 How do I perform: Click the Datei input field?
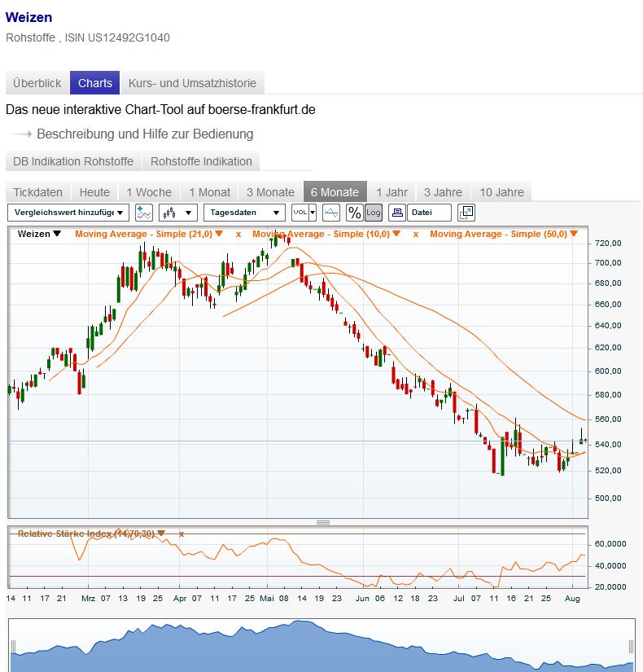(x=430, y=213)
